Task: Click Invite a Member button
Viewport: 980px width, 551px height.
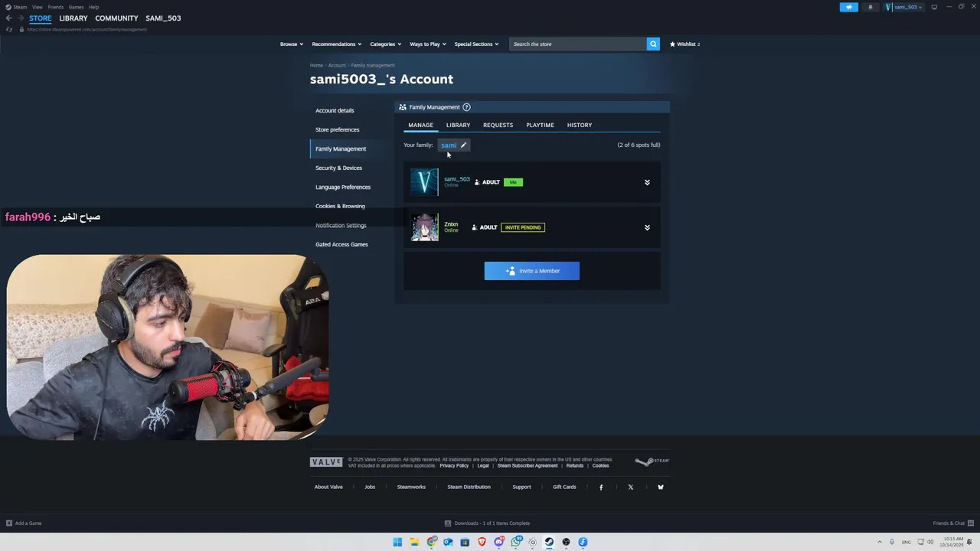Action: (x=532, y=271)
